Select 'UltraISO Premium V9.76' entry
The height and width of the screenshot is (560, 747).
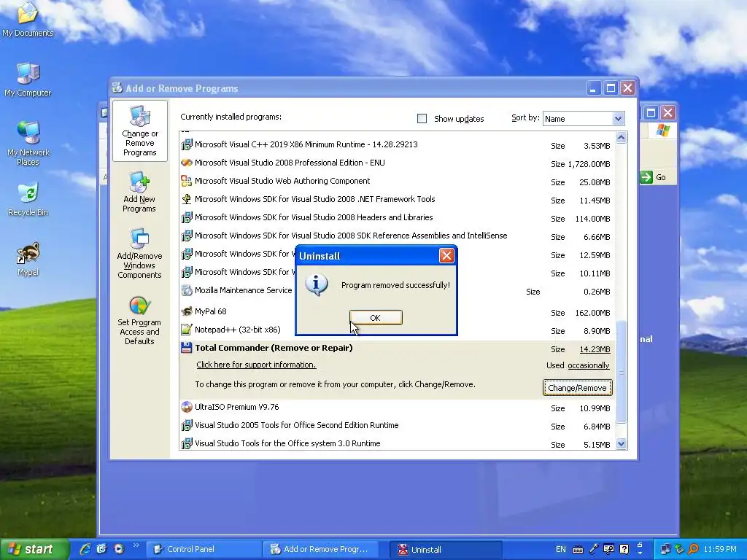click(398, 407)
